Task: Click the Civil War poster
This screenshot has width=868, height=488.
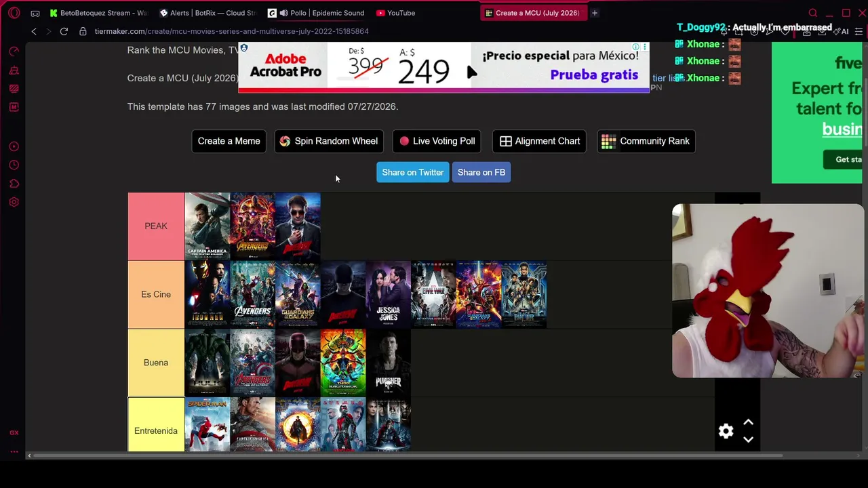Action: point(433,295)
